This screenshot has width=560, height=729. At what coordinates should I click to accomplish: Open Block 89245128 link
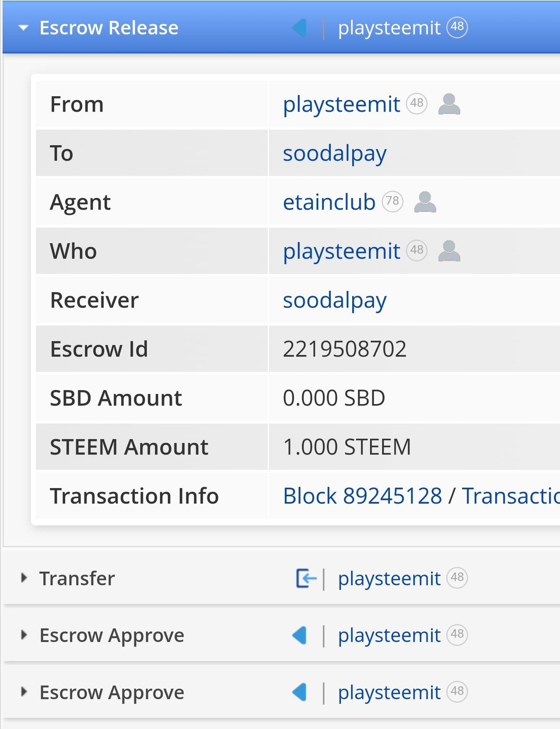pyautogui.click(x=362, y=496)
